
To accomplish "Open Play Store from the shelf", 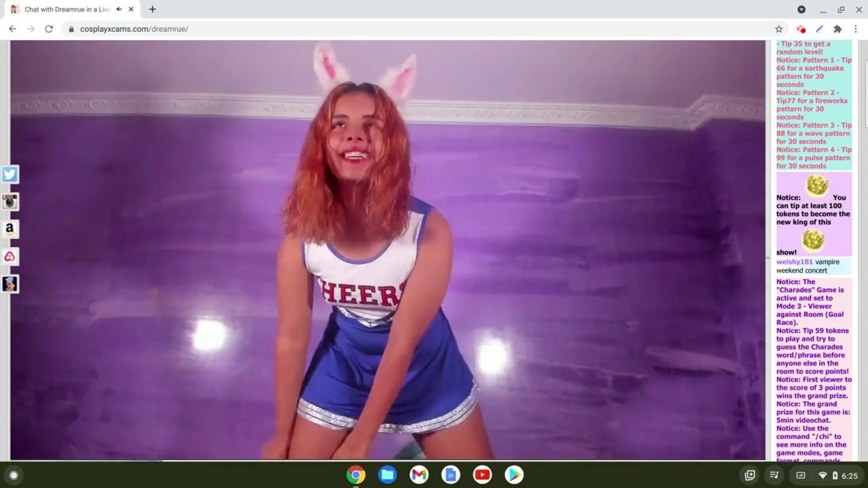I will click(x=514, y=475).
